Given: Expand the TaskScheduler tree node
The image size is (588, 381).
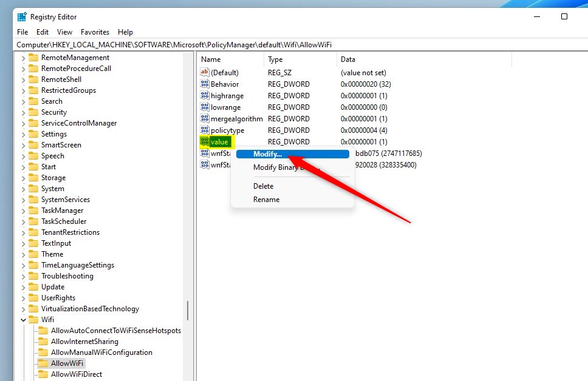Looking at the screenshot, I should [23, 222].
